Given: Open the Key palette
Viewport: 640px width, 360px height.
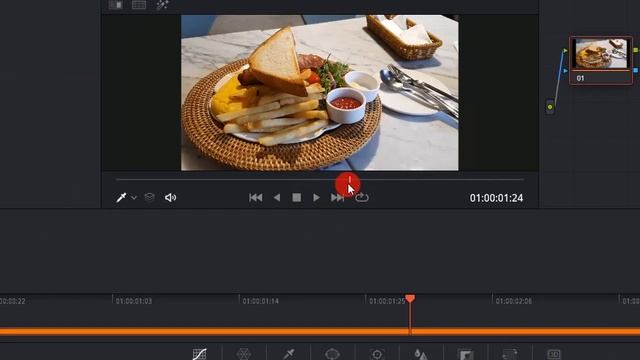Looking at the screenshot, I should [x=465, y=354].
